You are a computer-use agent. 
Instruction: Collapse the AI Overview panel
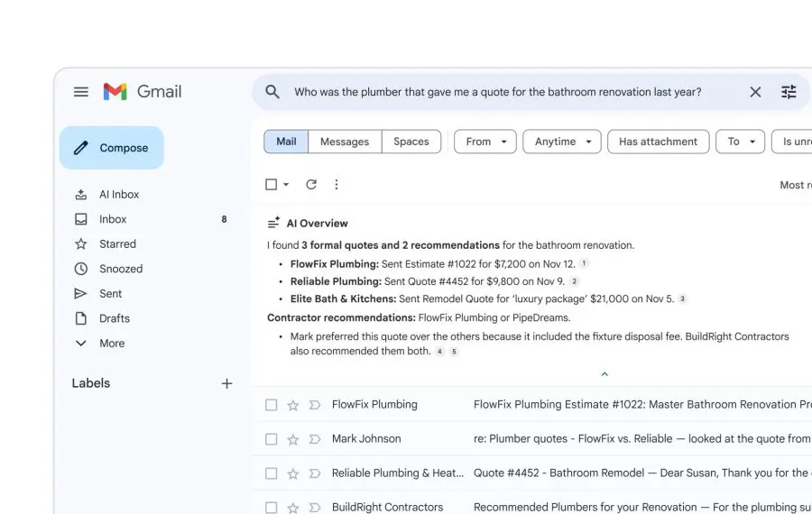604,374
